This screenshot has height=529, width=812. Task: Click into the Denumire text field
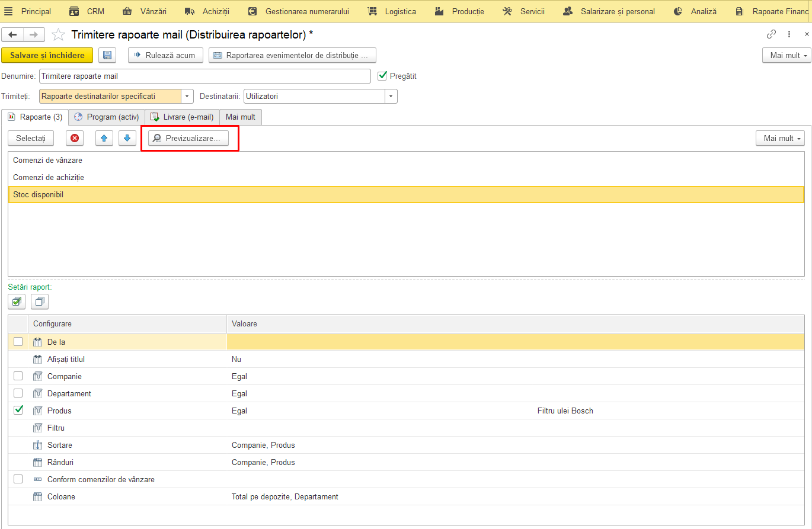click(x=205, y=76)
